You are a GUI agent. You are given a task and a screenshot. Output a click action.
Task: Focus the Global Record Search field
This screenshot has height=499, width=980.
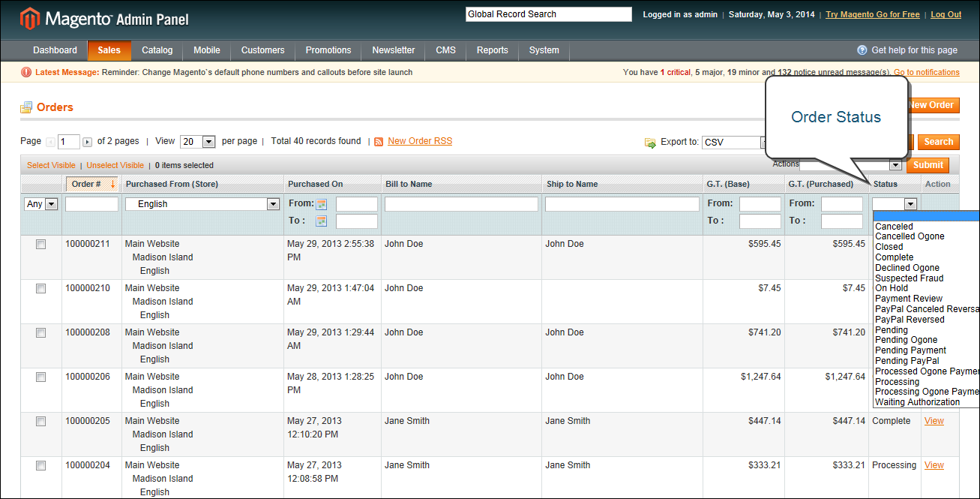coord(549,14)
